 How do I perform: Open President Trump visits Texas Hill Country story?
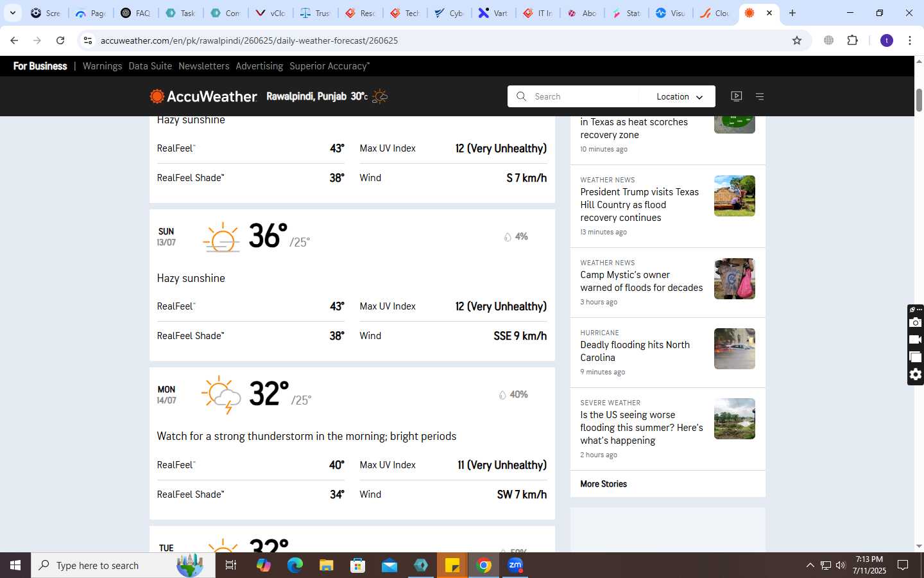640,205
